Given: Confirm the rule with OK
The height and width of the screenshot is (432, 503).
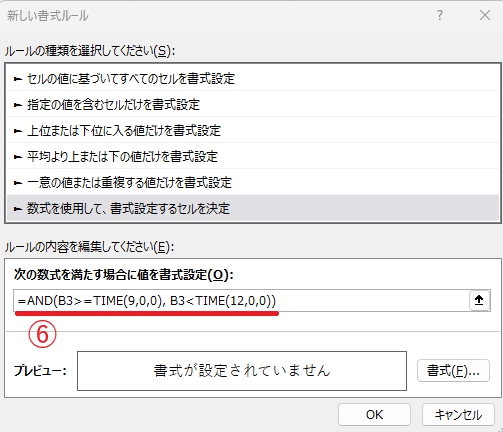Looking at the screenshot, I should click(374, 415).
